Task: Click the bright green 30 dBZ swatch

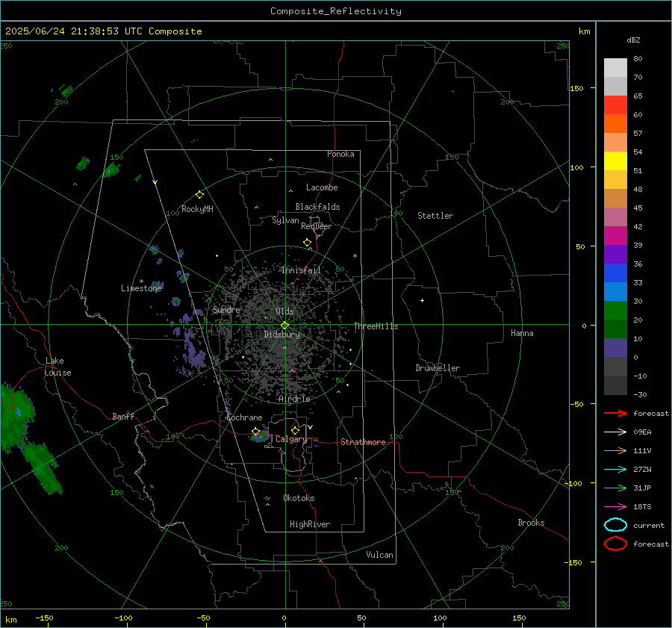Action: [x=615, y=311]
